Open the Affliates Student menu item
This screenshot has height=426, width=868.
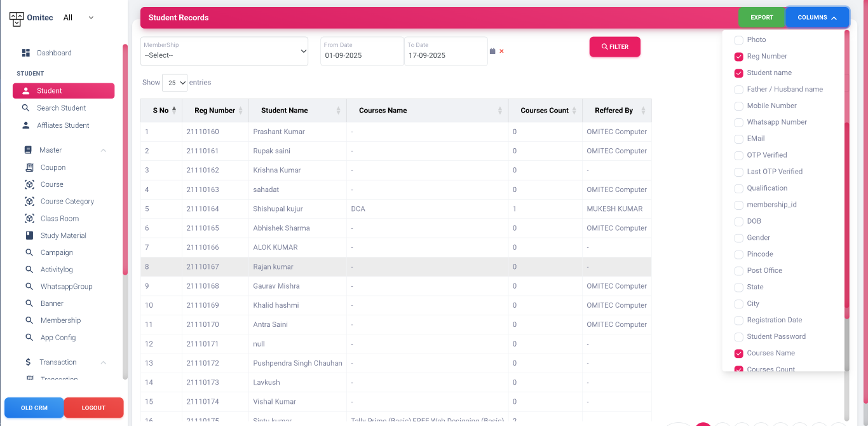63,125
